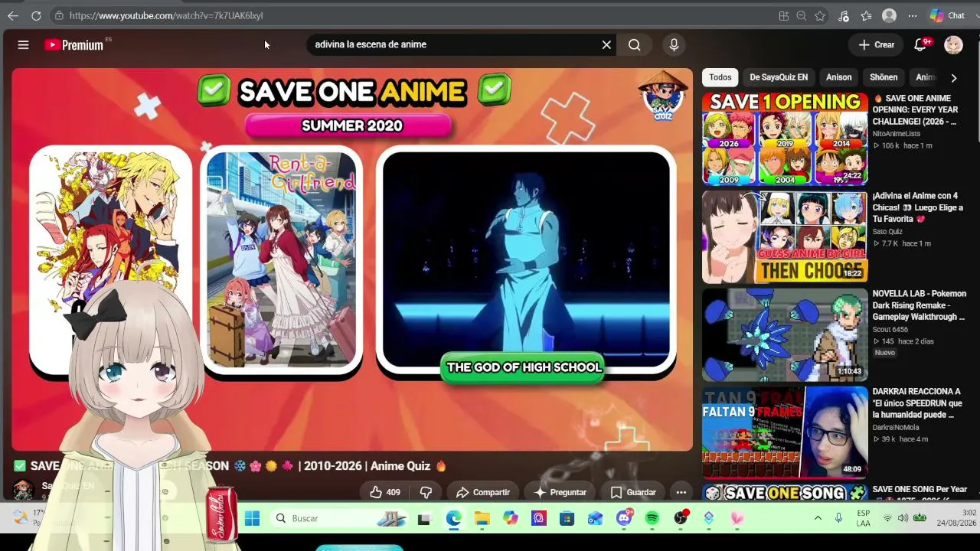Screen dimensions: 980x551
Task: Open Microsoft Store from the taskbar
Action: (567, 519)
